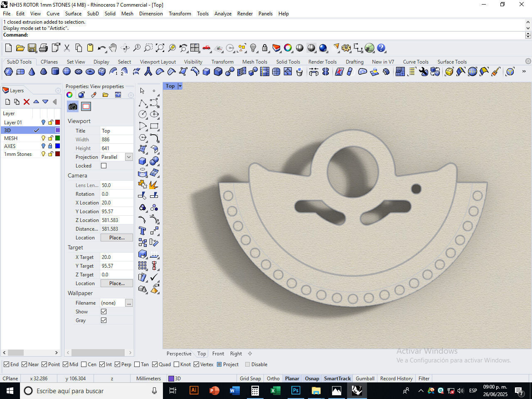Select the Polyline tool in sidebar
Viewport: 532px width, 399px height.
(x=143, y=103)
